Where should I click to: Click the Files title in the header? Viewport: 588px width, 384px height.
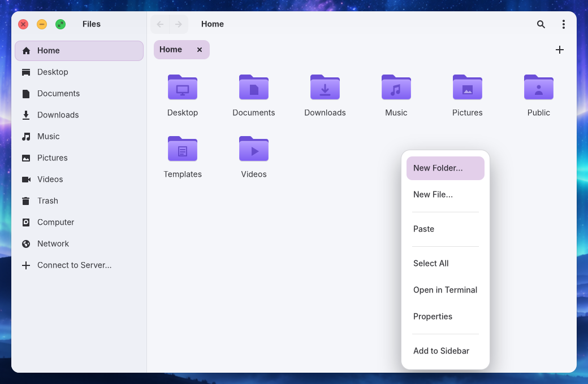(92, 24)
